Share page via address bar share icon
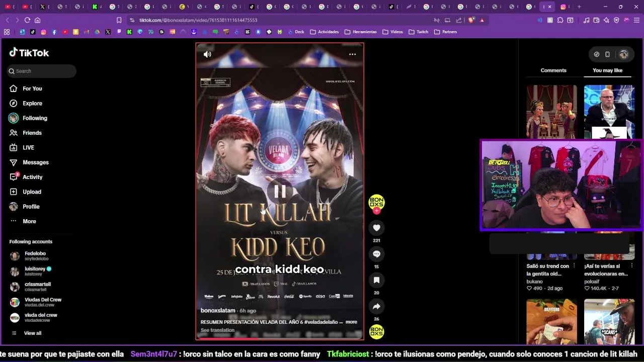 [459, 20]
